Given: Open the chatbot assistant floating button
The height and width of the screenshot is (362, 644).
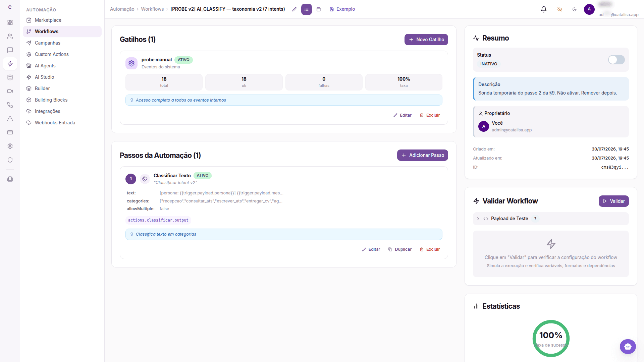Looking at the screenshot, I should pos(628,347).
